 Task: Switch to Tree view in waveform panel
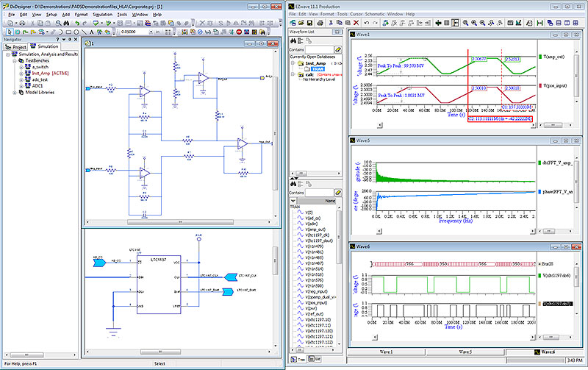pyautogui.click(x=299, y=360)
